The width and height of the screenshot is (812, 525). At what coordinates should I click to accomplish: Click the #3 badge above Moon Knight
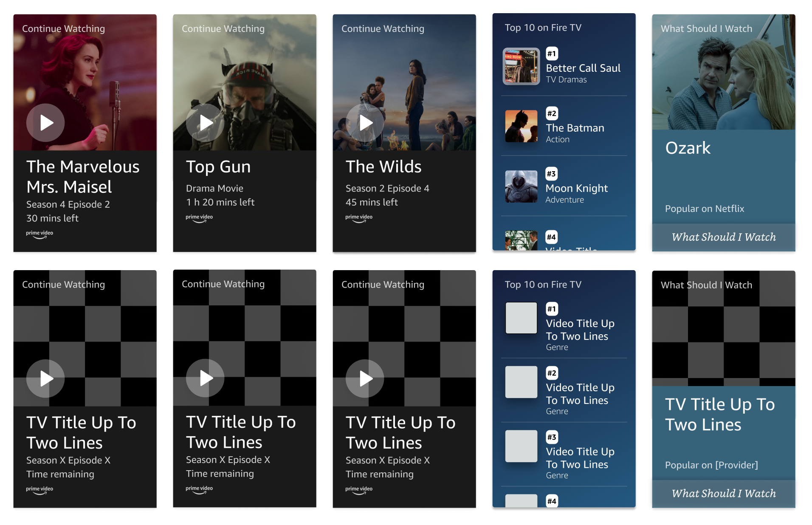coord(551,174)
